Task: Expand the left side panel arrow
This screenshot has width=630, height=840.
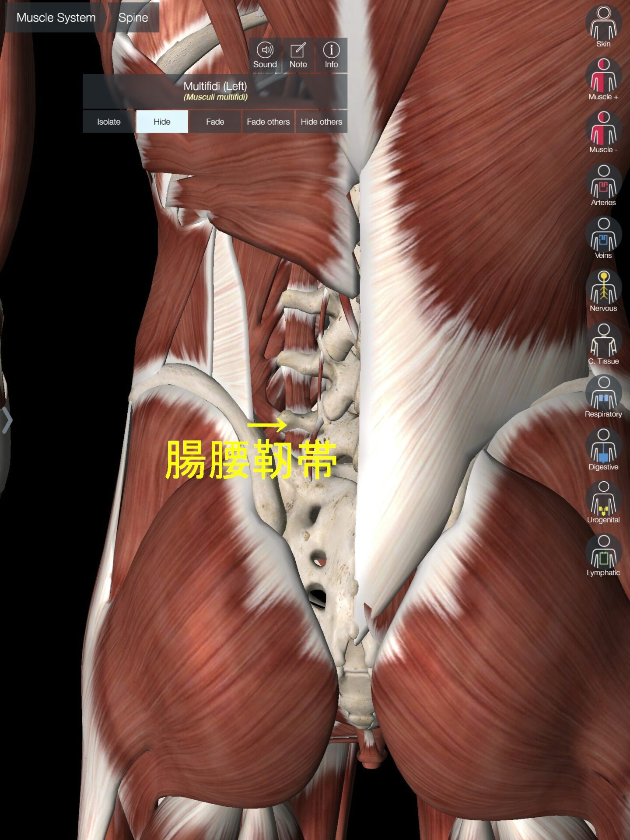Action: click(x=7, y=420)
